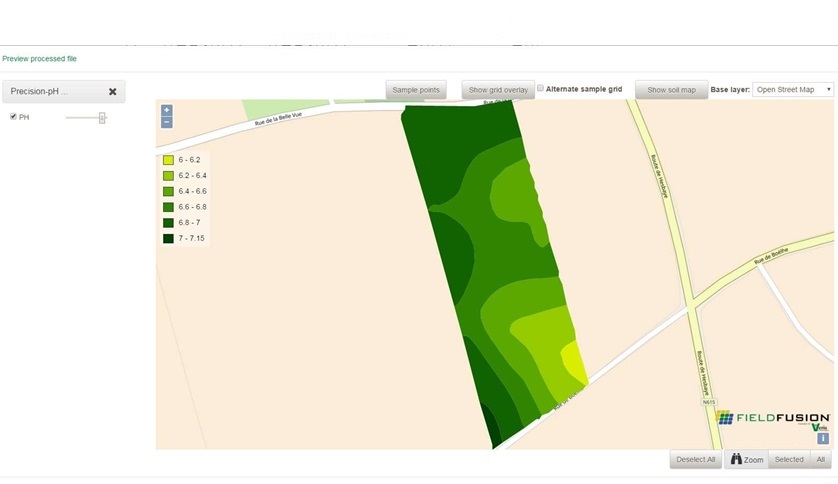
Task: Zoom out with the map minus button
Action: (x=167, y=122)
